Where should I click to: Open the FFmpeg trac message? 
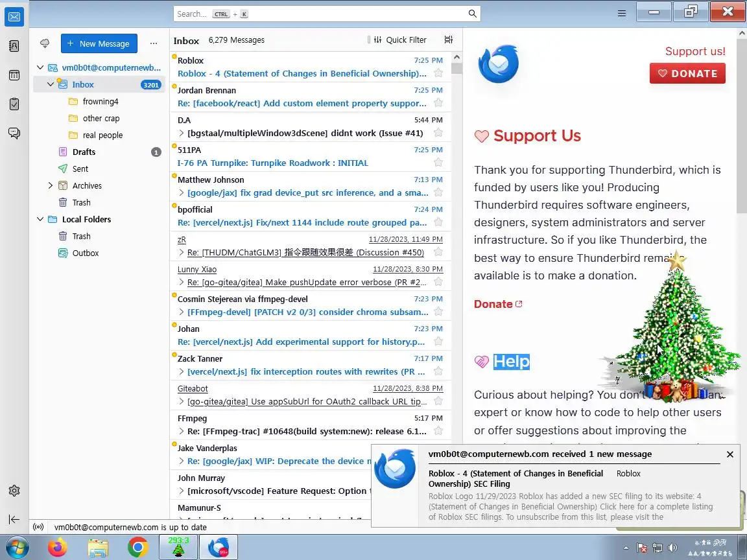pyautogui.click(x=310, y=425)
